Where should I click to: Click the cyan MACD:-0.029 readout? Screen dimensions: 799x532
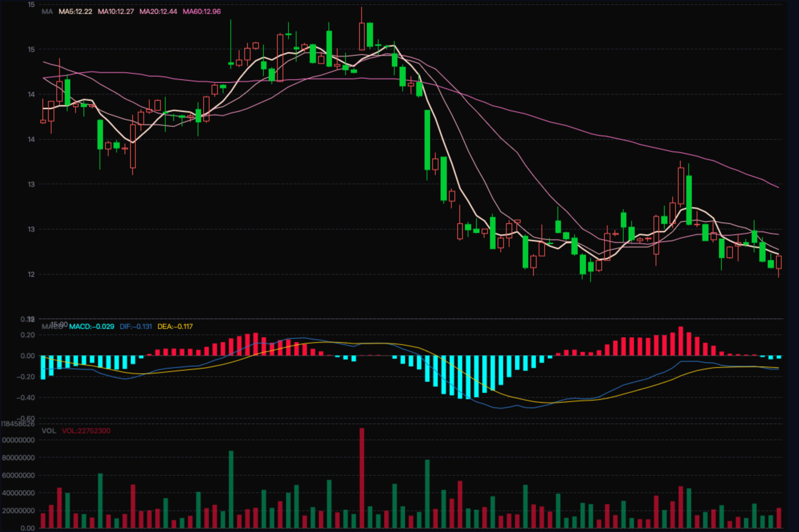pyautogui.click(x=92, y=327)
